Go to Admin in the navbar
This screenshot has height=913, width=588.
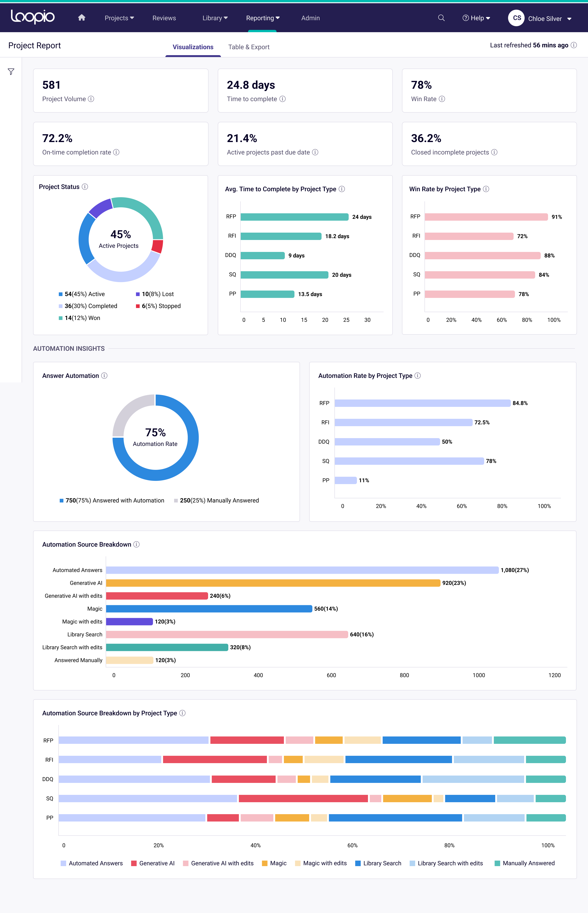point(310,18)
